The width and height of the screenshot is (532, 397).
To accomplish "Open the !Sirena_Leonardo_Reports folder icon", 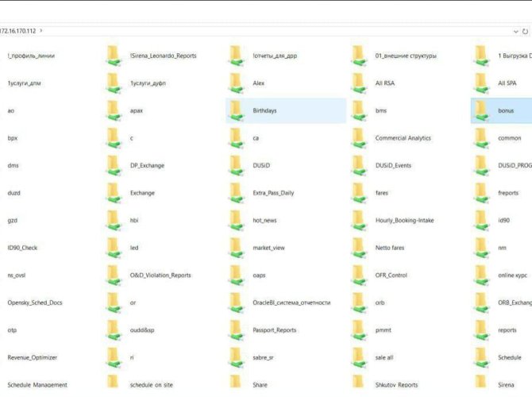I will tap(114, 56).
